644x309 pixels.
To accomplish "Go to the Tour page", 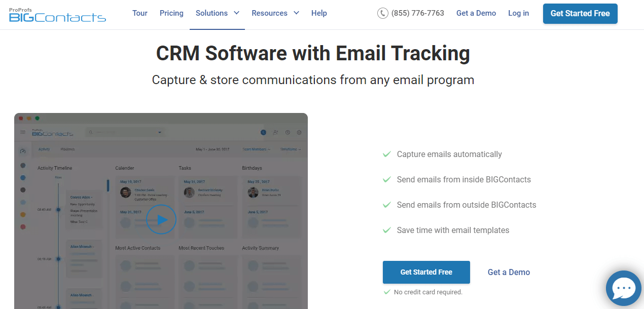I will point(140,13).
